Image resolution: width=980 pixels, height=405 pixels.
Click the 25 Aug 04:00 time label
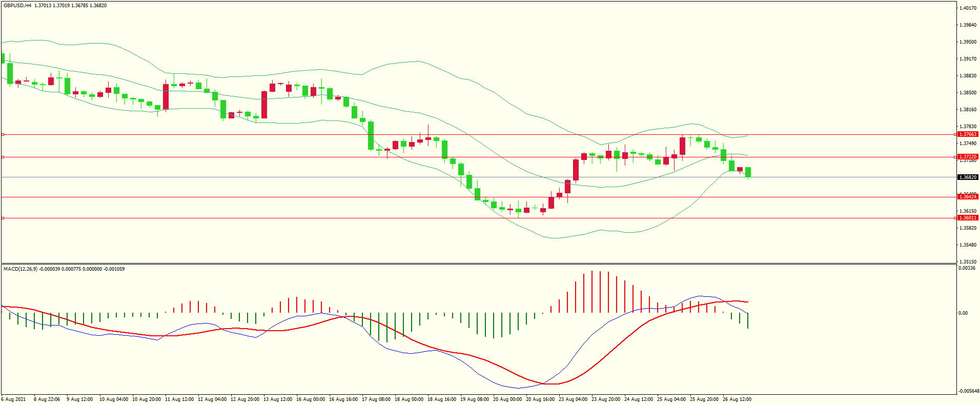click(x=671, y=399)
